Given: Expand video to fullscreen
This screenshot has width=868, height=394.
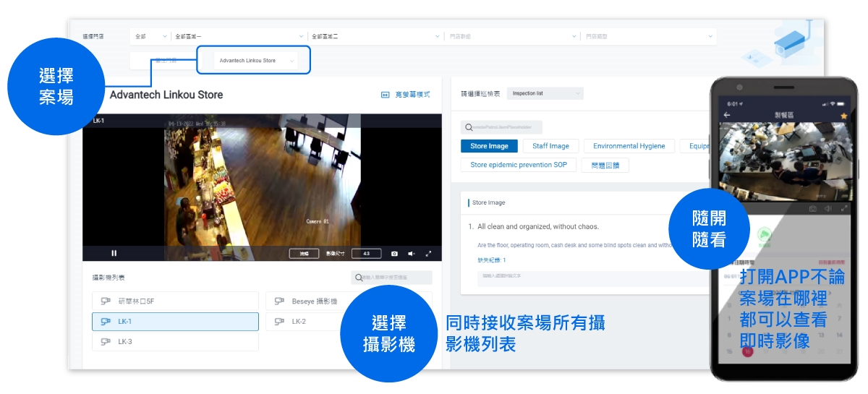Looking at the screenshot, I should pos(429,254).
